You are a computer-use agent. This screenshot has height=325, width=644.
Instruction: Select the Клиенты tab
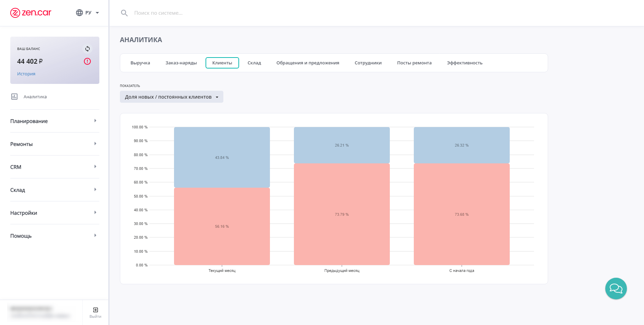pyautogui.click(x=222, y=63)
